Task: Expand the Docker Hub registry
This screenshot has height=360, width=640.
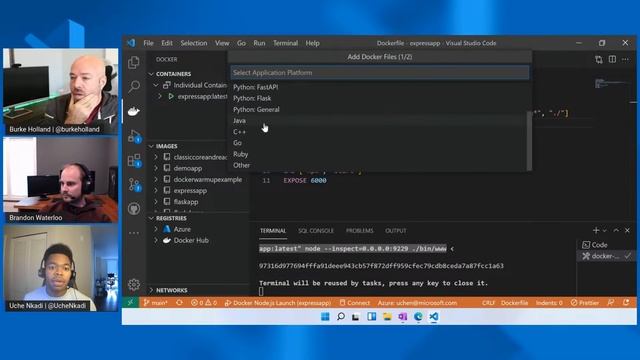Action: pos(156,240)
